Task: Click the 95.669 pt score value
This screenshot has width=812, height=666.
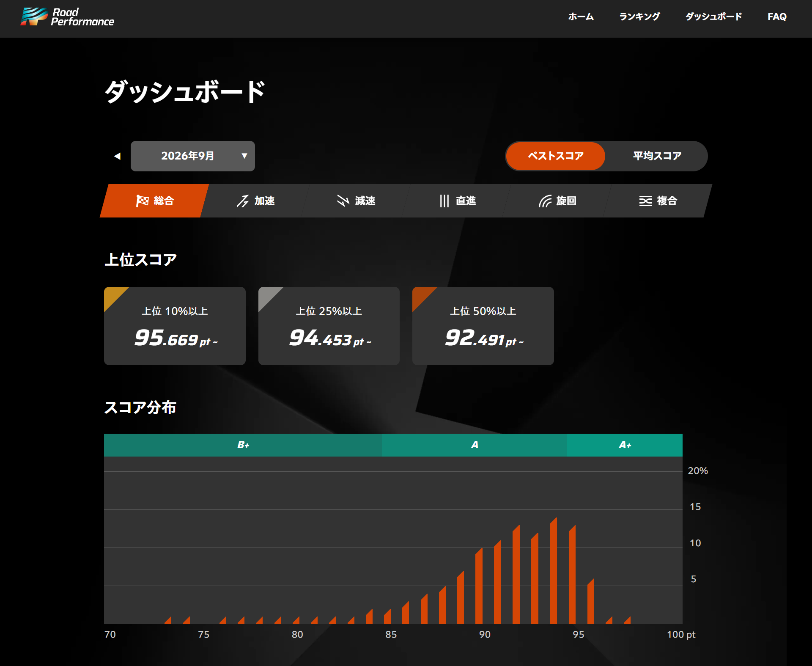Action: (176, 338)
